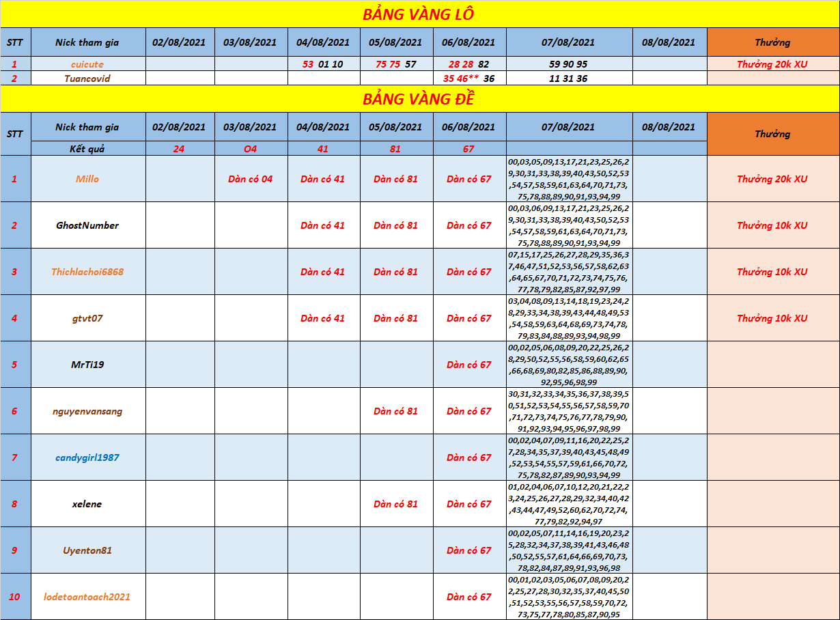This screenshot has height=620, width=840.
Task: Select the Tuancovid nickname cell
Action: [87, 79]
